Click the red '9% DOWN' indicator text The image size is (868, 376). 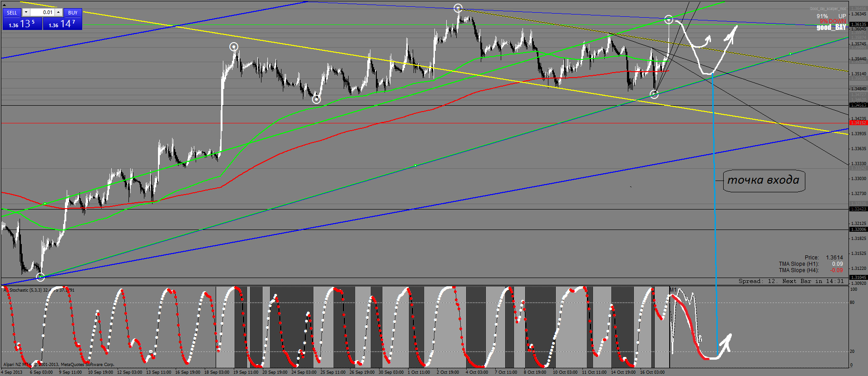[833, 21]
